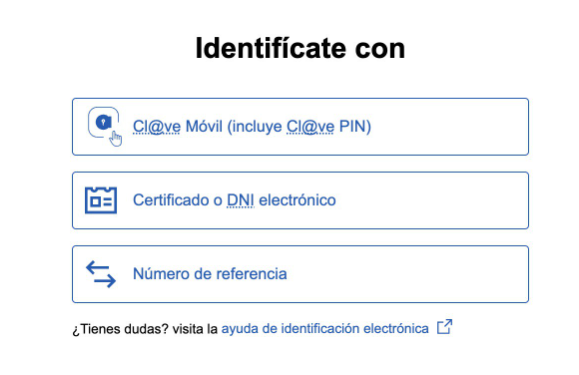Click the two-way arrows reference icon

coord(101,274)
